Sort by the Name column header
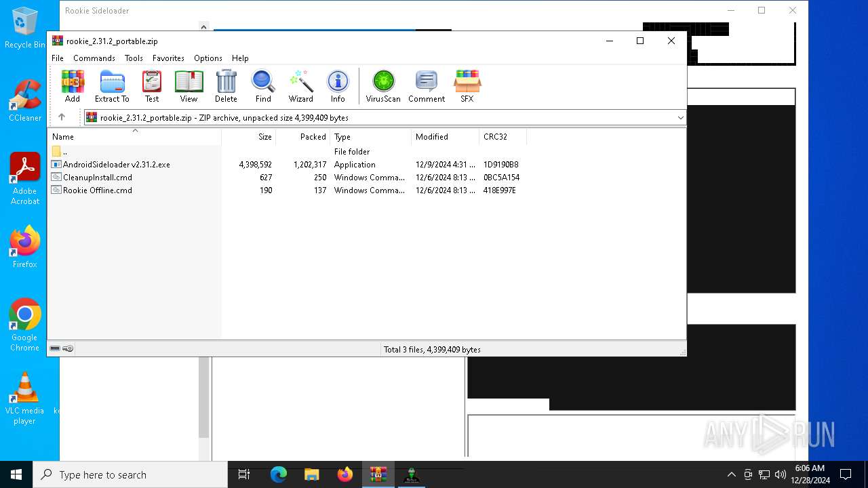 point(134,137)
